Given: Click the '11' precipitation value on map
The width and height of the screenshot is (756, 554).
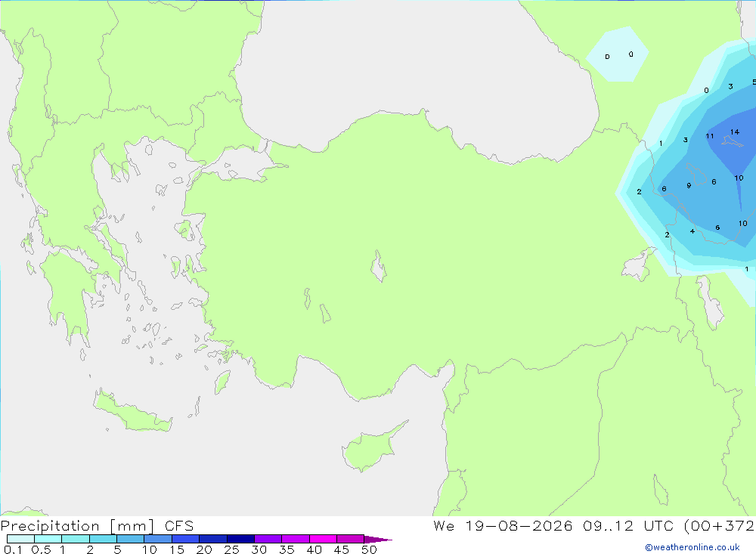Looking at the screenshot, I should (x=710, y=136).
